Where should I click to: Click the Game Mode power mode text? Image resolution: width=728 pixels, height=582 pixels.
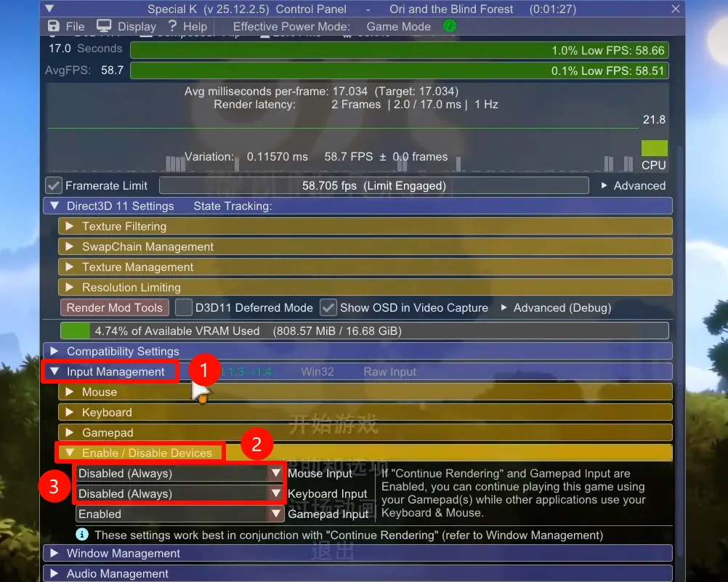click(398, 26)
